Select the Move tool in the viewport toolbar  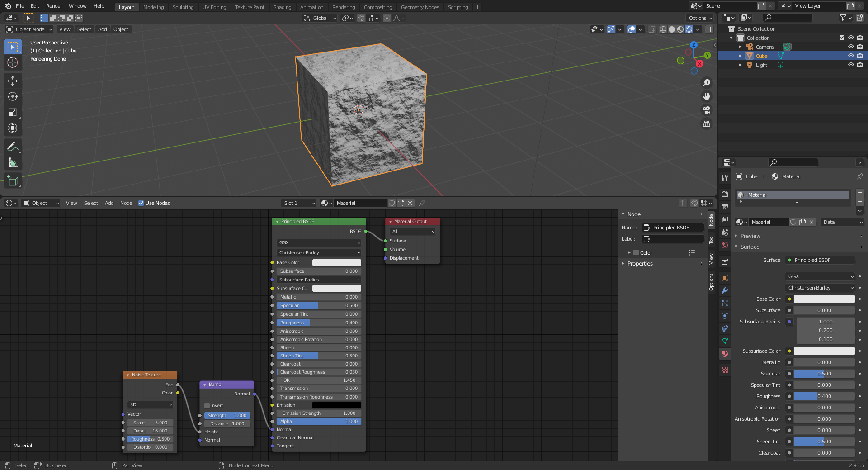click(x=13, y=81)
